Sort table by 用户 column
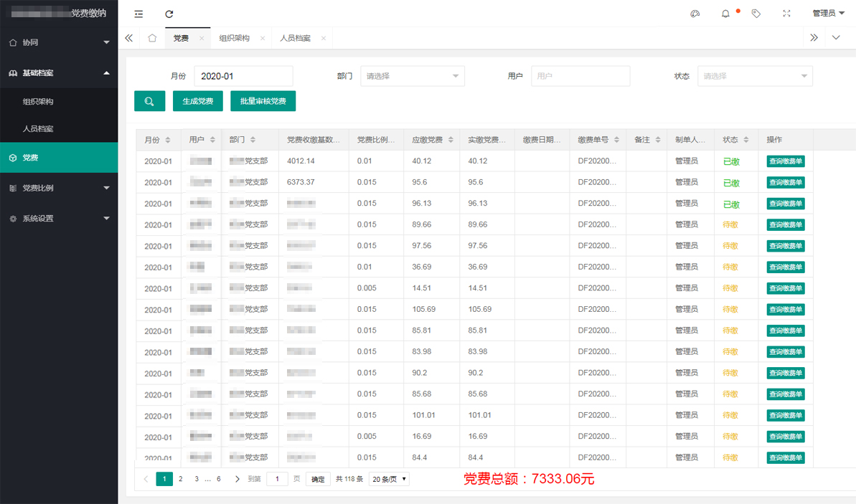This screenshot has width=856, height=504. click(212, 141)
